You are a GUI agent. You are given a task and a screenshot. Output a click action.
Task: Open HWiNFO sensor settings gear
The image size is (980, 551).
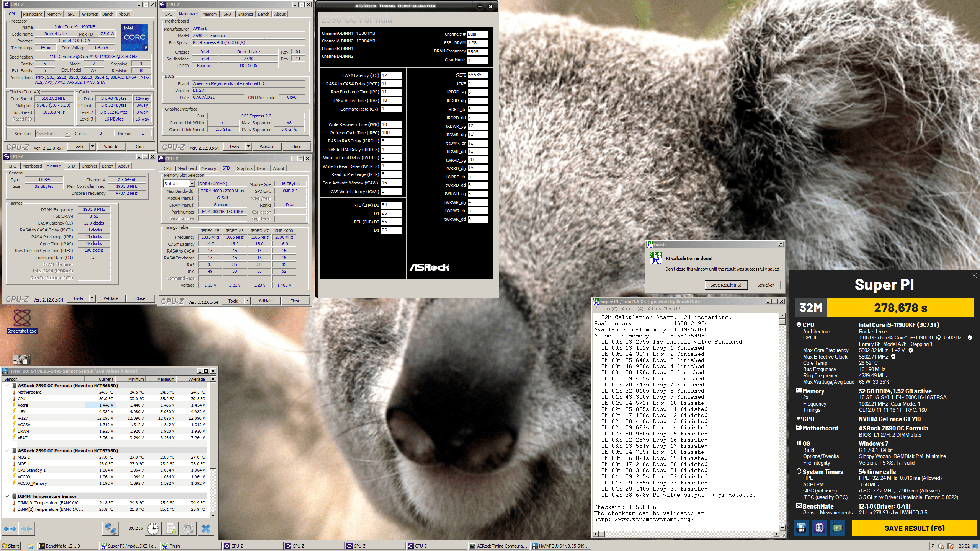188,528
